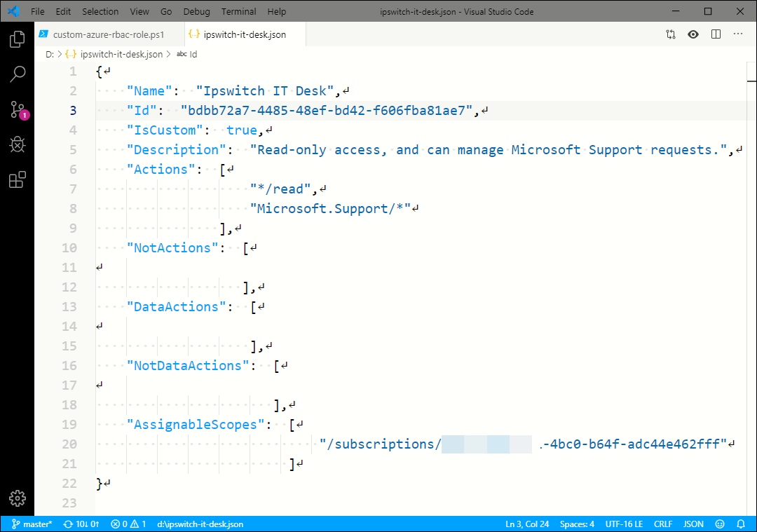Open the Extensions view icon
757x532 pixels.
pos(18,180)
